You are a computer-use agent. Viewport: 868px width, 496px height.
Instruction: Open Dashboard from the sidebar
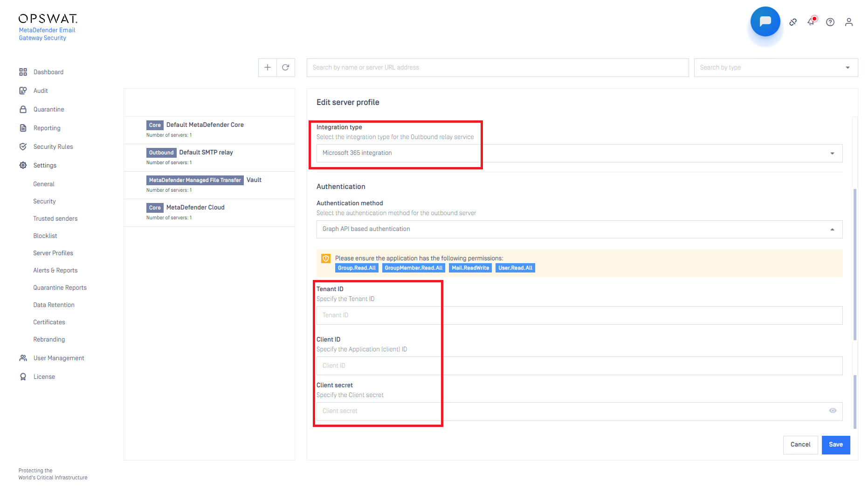tap(48, 72)
